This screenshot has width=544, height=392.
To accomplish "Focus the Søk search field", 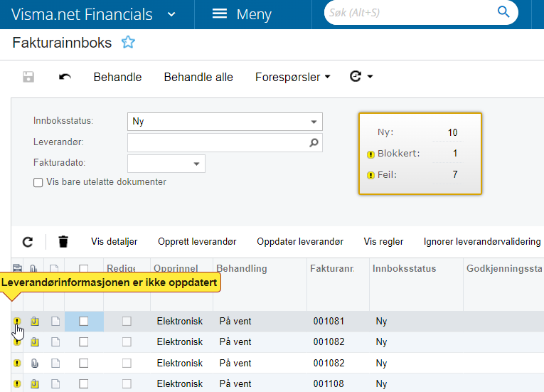I will 410,13.
